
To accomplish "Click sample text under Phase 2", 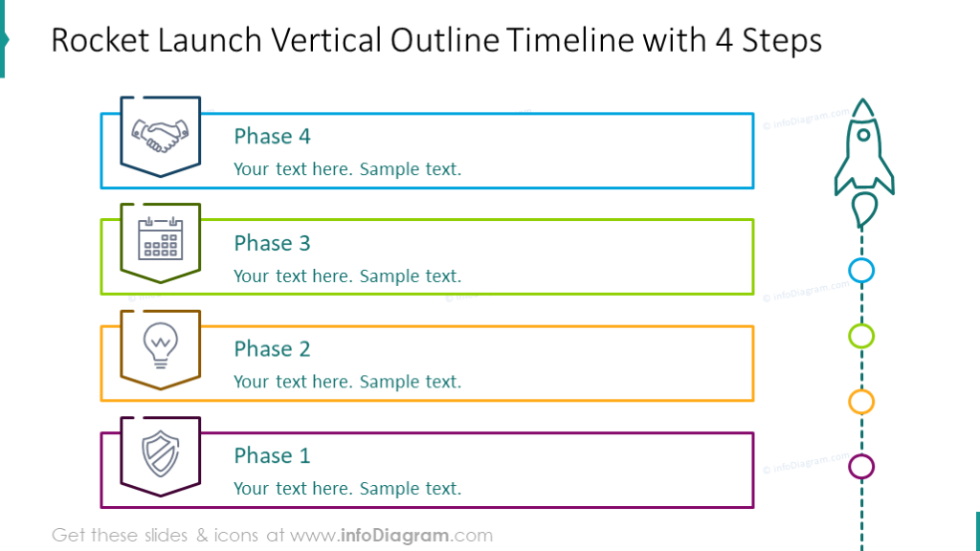I will 347,382.
